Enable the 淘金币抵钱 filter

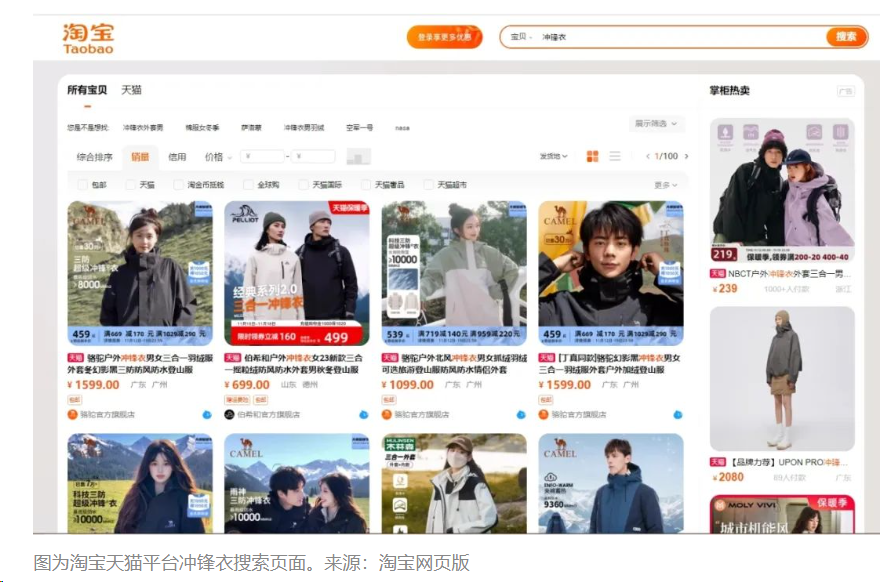(x=178, y=185)
